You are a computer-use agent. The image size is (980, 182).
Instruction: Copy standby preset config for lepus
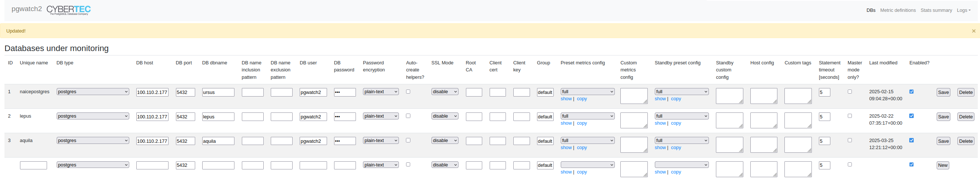click(x=676, y=123)
